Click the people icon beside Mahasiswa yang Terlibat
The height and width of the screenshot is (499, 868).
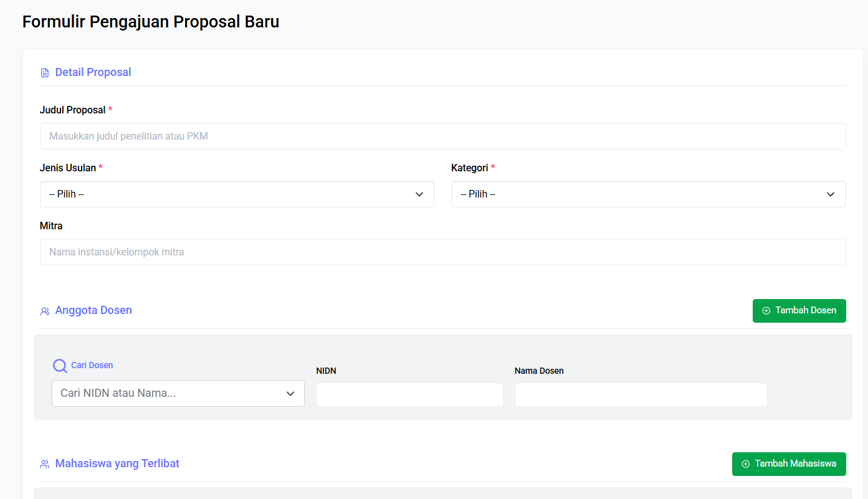(44, 463)
